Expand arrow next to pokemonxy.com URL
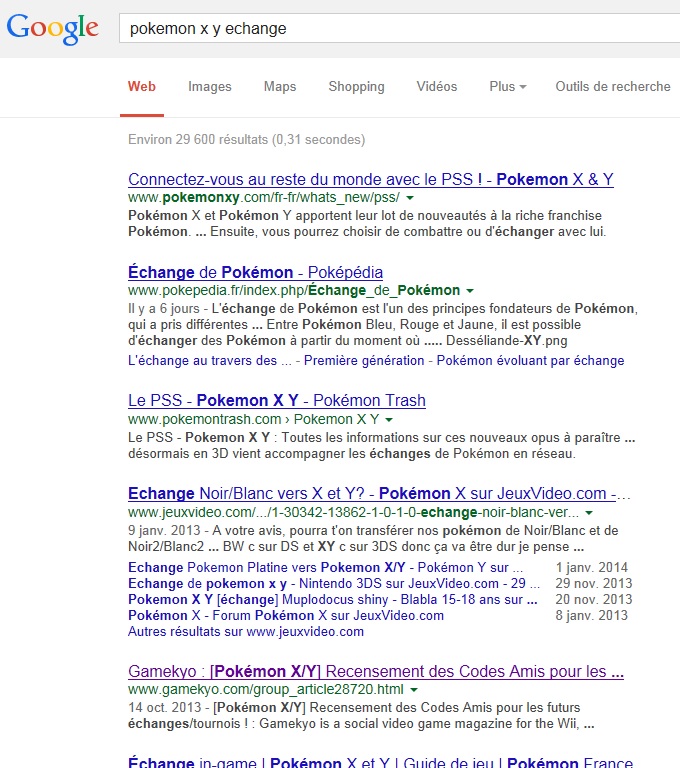This screenshot has width=680, height=768. pos(410,198)
